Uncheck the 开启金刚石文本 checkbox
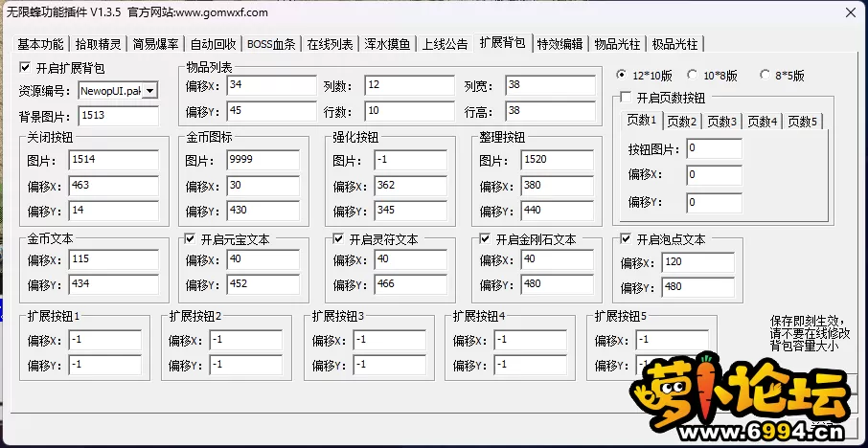This screenshot has height=448, width=868. click(485, 239)
